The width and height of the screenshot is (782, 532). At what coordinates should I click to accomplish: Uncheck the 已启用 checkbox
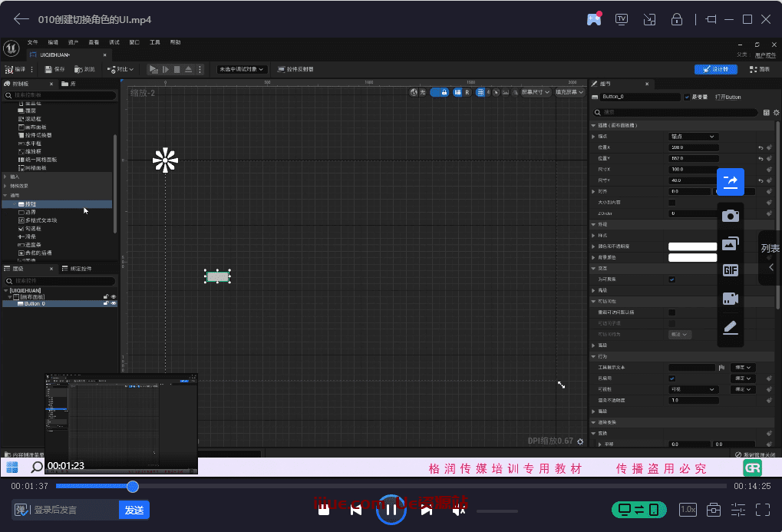pos(672,378)
